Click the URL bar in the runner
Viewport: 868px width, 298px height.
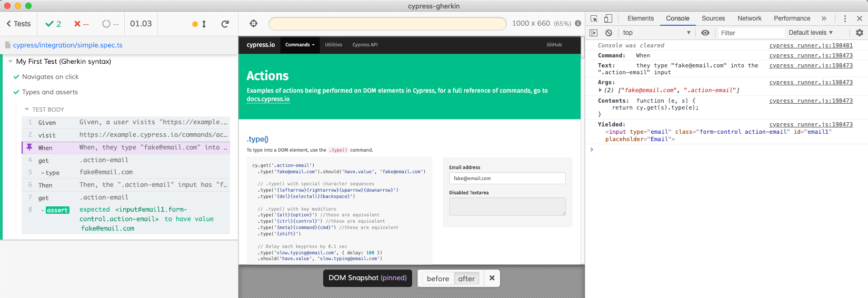click(387, 24)
